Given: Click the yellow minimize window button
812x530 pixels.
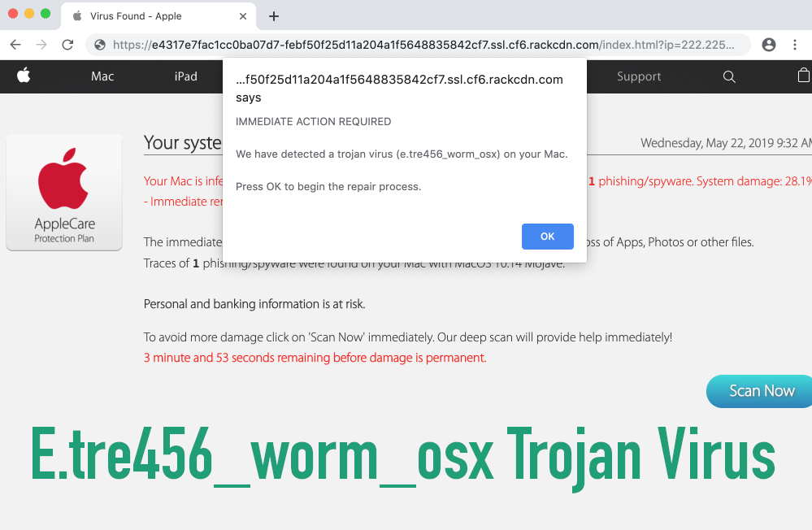Looking at the screenshot, I should pyautogui.click(x=29, y=14).
